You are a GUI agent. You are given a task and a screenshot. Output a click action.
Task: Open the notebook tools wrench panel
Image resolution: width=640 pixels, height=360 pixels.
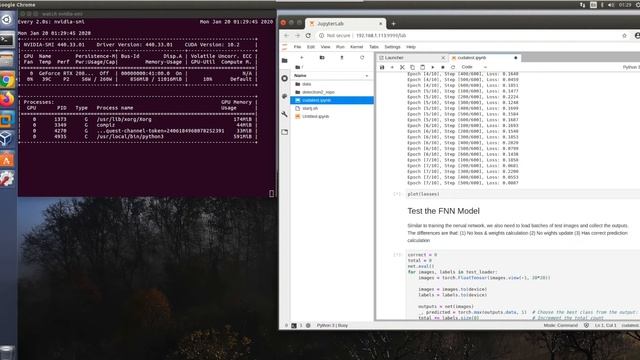point(284,114)
